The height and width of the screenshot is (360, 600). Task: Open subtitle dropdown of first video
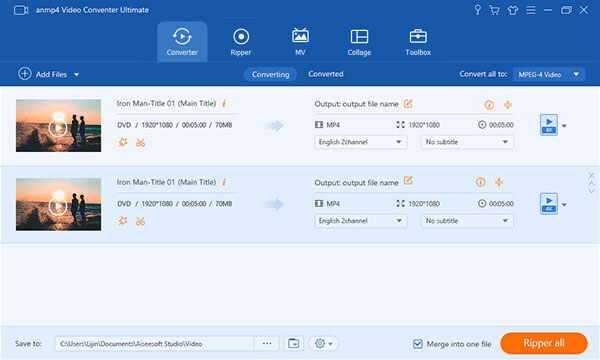click(467, 142)
